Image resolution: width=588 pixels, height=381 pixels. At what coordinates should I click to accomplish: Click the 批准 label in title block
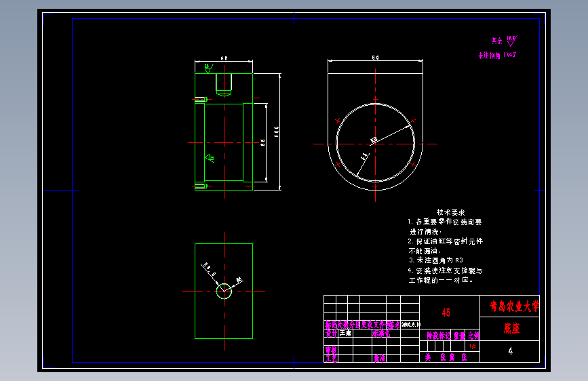(379, 359)
